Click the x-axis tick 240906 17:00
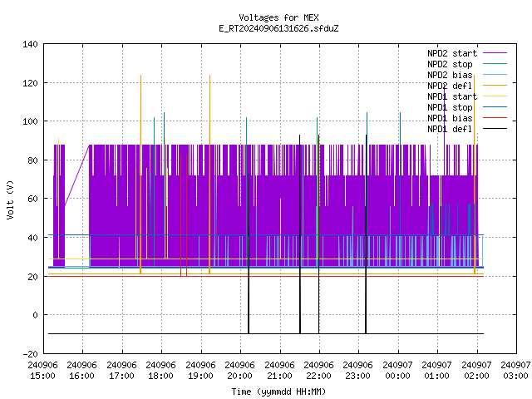 pyautogui.click(x=121, y=371)
